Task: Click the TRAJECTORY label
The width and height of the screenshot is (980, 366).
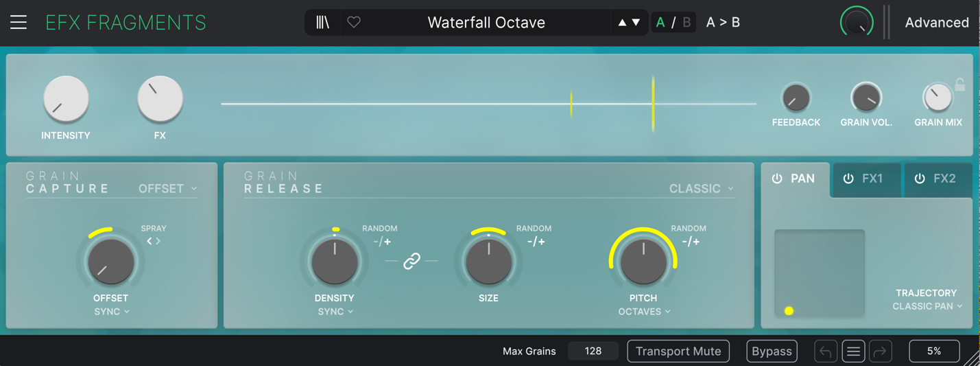Action: (x=926, y=293)
